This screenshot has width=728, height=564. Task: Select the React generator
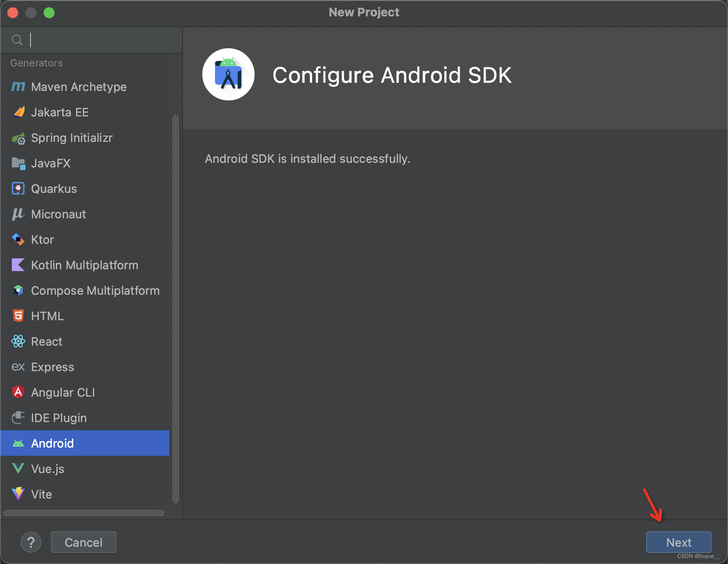[x=85, y=341]
